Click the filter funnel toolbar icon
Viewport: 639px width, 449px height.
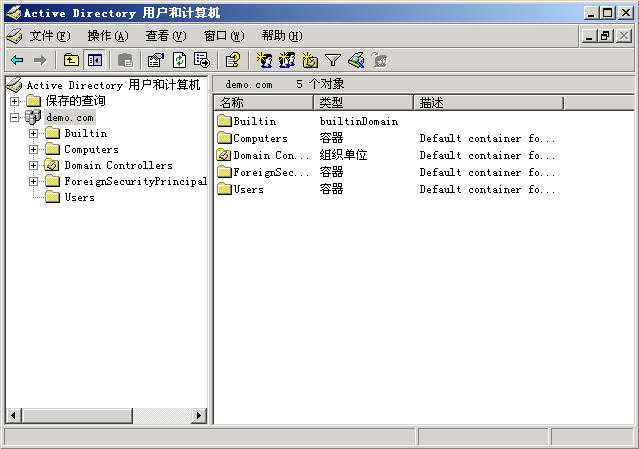[333, 60]
